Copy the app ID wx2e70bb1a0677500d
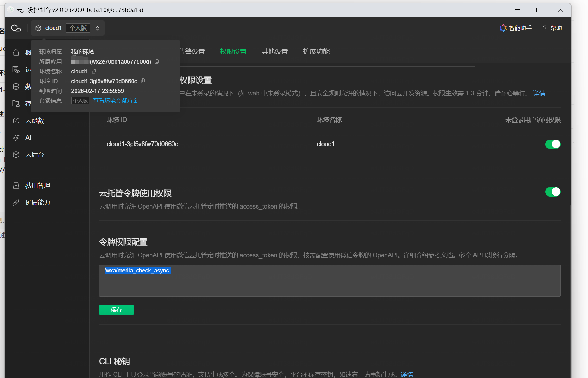 [x=157, y=61]
